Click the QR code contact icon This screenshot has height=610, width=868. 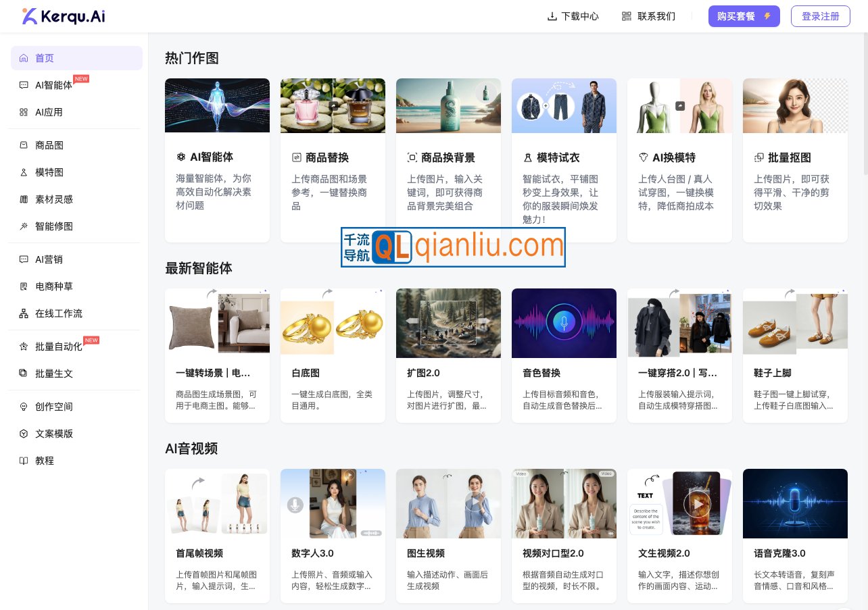(x=627, y=16)
